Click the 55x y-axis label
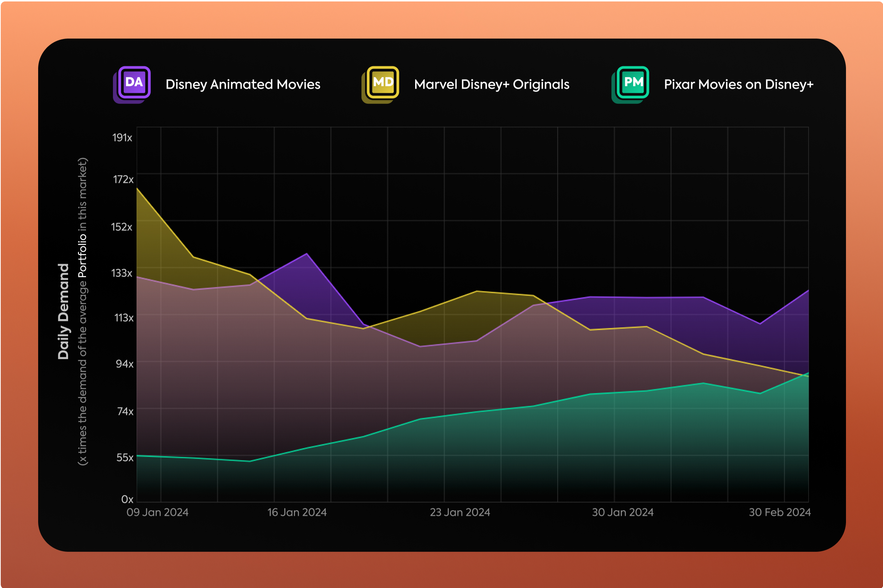The image size is (883, 588). (125, 457)
